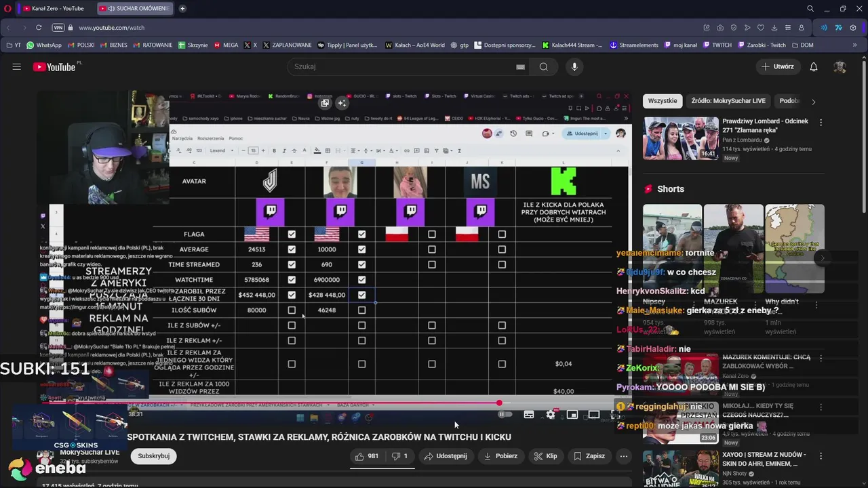Click the browser address bar URL
This screenshot has height=488, width=868.
pyautogui.click(x=111, y=28)
